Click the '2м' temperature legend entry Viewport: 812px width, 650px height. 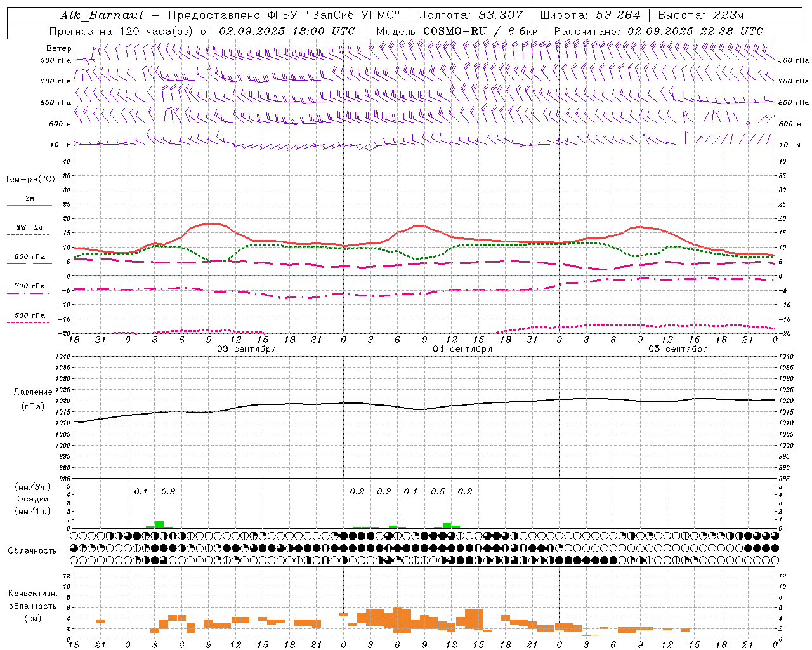pos(30,199)
